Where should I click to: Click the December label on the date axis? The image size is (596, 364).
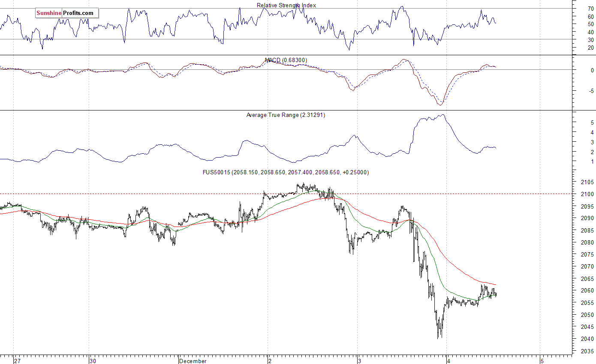pos(193,361)
